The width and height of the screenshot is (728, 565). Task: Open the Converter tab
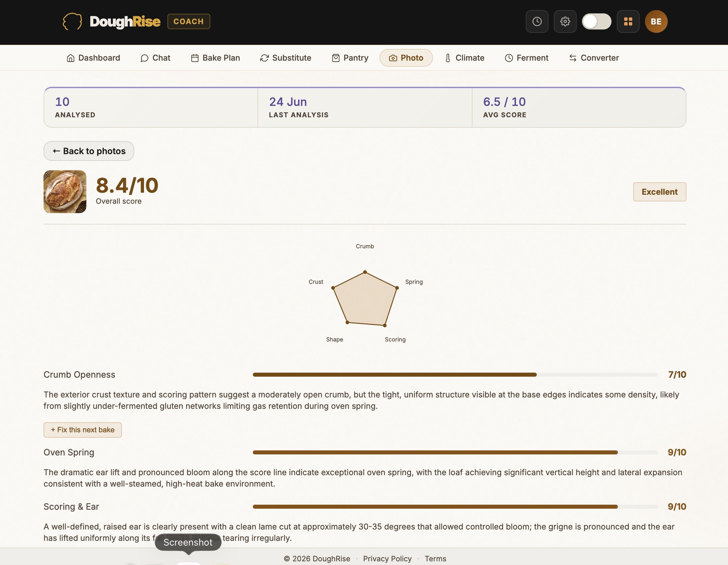(x=594, y=58)
